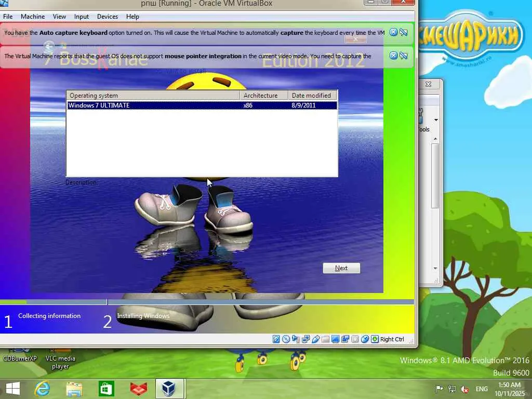Click the ENG input language indicator
This screenshot has width=532, height=399.
pos(482,389)
